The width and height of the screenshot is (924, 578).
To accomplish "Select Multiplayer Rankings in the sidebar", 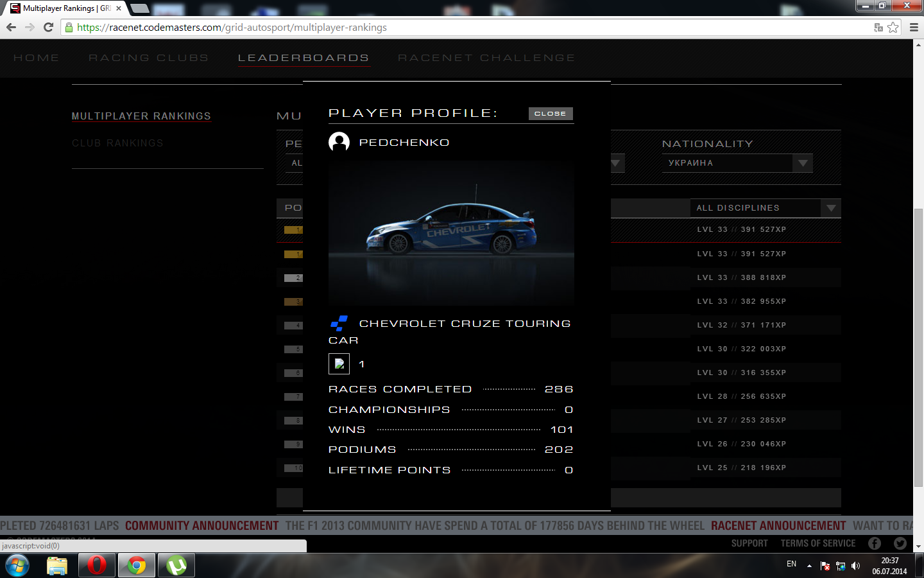I will (141, 116).
